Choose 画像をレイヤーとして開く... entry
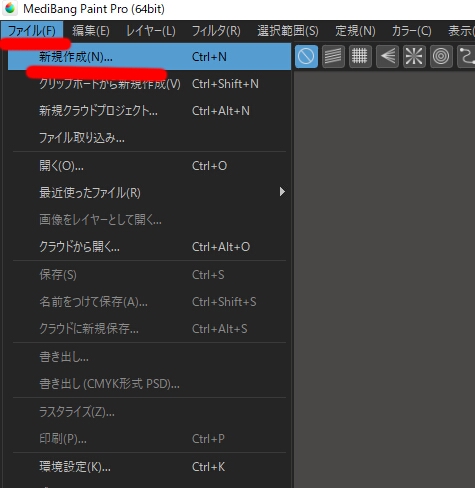The width and height of the screenshot is (475, 488). [x=149, y=220]
